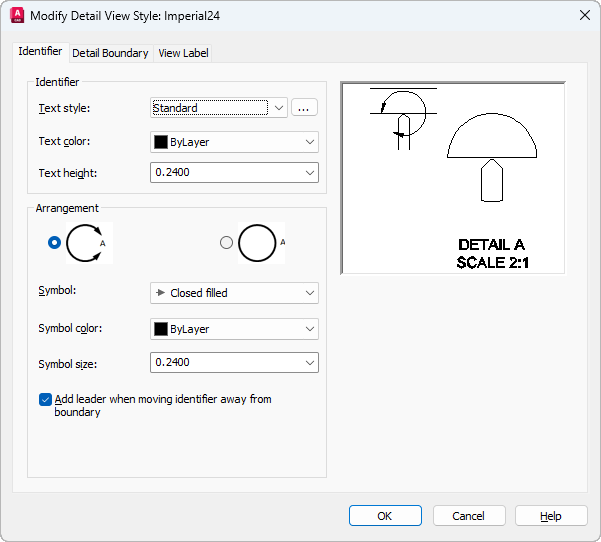Viewport: 601px width, 542px height.
Task: Click the AutoCAD application icon in title bar
Action: (16, 15)
